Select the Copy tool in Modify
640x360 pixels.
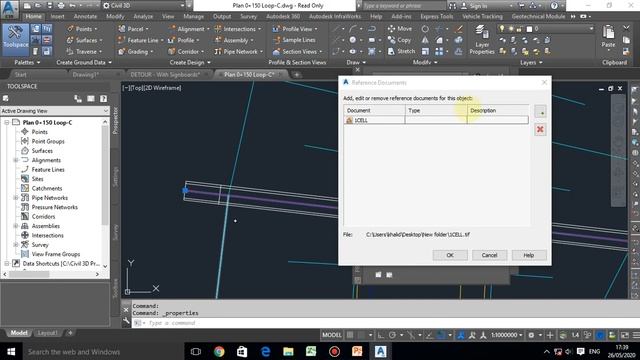pyautogui.click(x=399, y=40)
